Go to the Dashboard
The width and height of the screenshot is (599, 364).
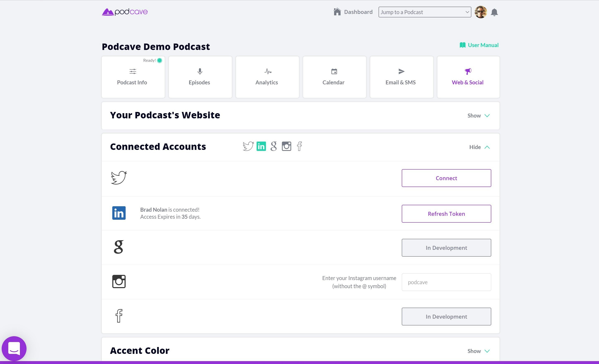(x=352, y=12)
